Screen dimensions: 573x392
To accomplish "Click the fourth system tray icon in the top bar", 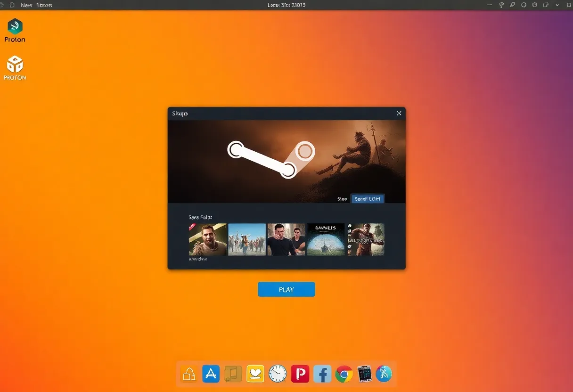I will click(524, 5).
